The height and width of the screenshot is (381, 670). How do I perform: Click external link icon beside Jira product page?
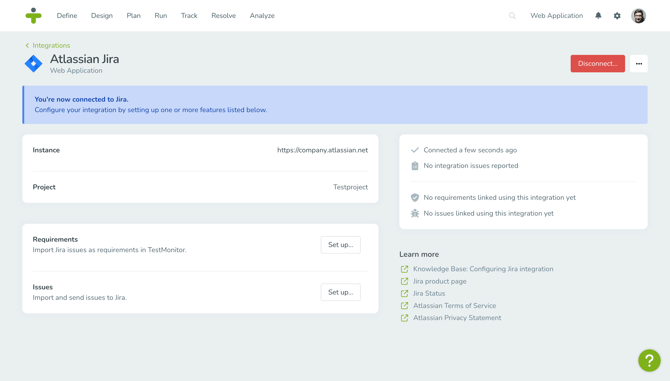(404, 281)
